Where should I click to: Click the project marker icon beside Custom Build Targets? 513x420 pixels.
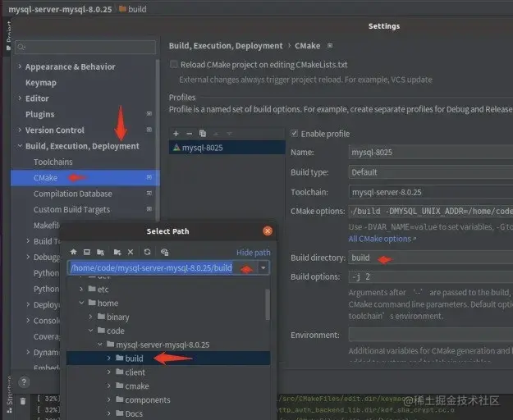point(149,209)
